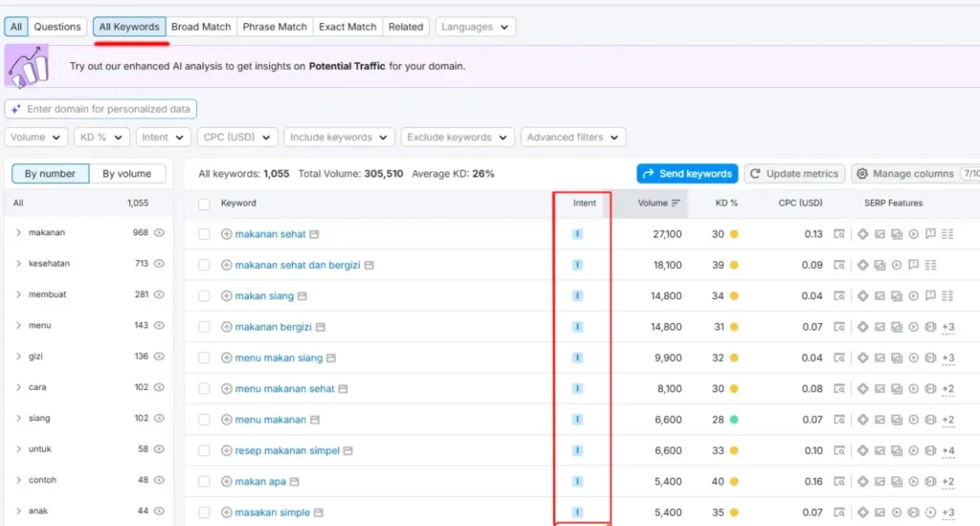Tick the select-all keywords checkbox in header
The image size is (980, 526).
(205, 204)
